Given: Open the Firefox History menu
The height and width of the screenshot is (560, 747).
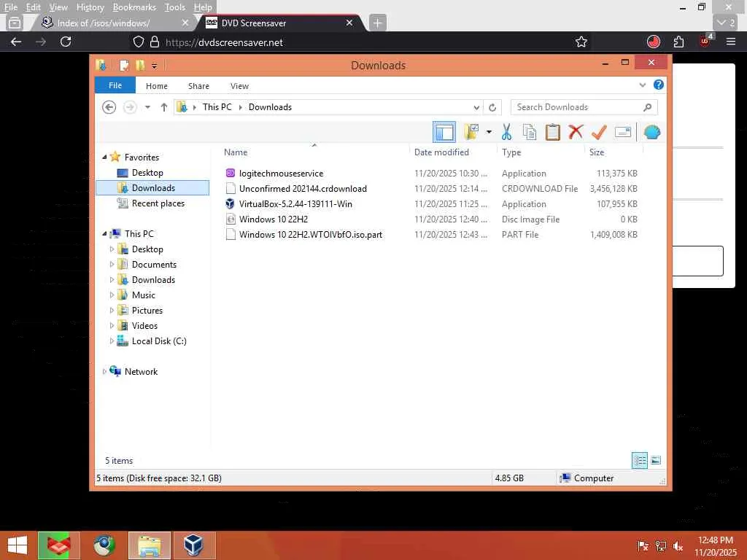Looking at the screenshot, I should [x=90, y=7].
